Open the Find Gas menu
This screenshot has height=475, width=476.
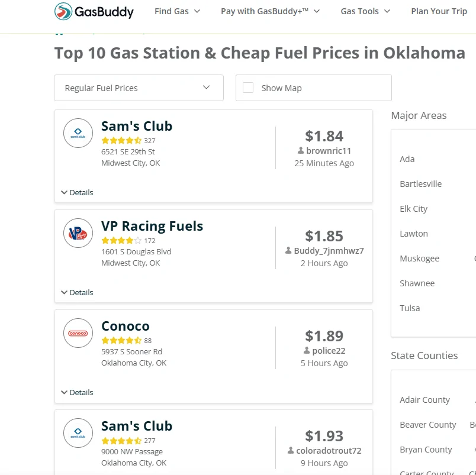177,11
